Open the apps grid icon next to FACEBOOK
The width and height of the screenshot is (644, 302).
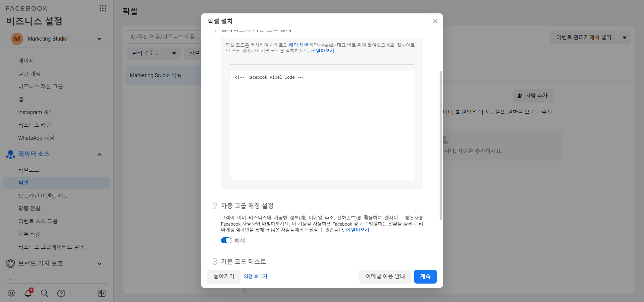(103, 8)
